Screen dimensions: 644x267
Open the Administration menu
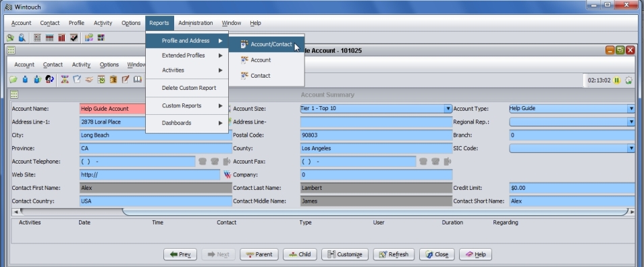tap(196, 23)
